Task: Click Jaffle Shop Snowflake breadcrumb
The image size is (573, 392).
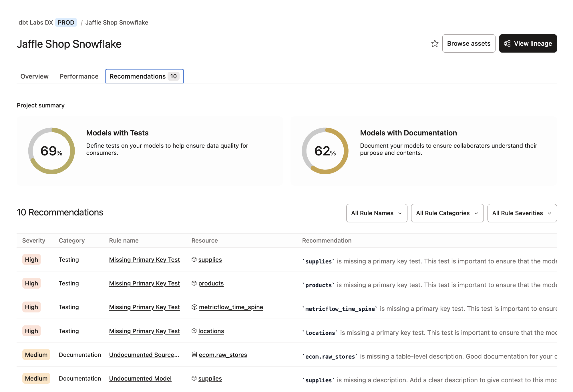Action: pos(117,23)
